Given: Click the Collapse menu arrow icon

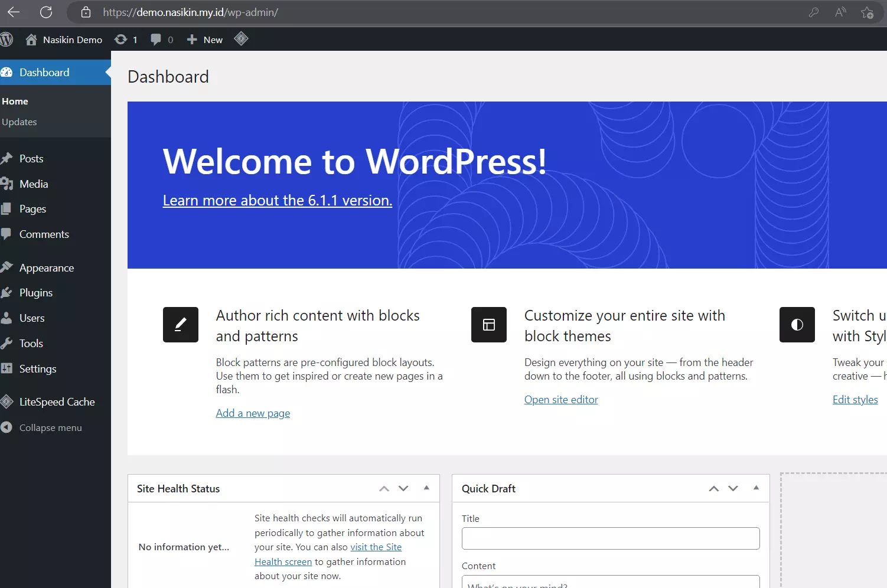Looking at the screenshot, I should click(x=6, y=427).
